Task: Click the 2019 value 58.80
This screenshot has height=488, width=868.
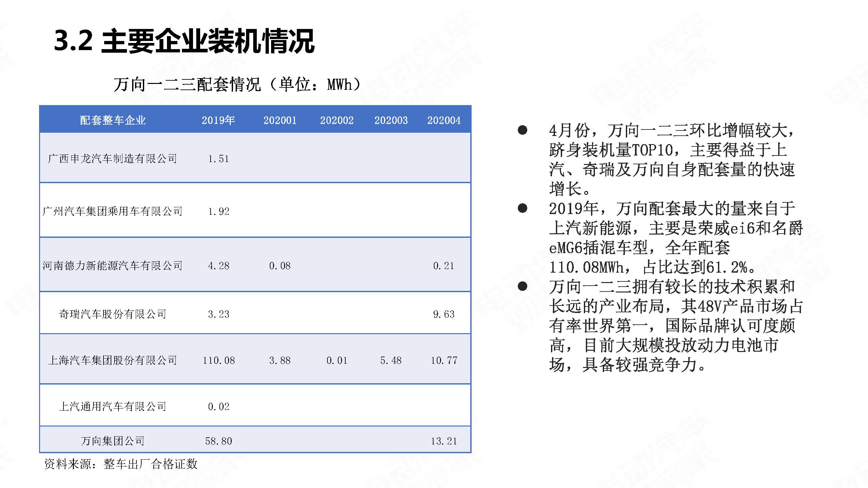Action: pos(218,441)
